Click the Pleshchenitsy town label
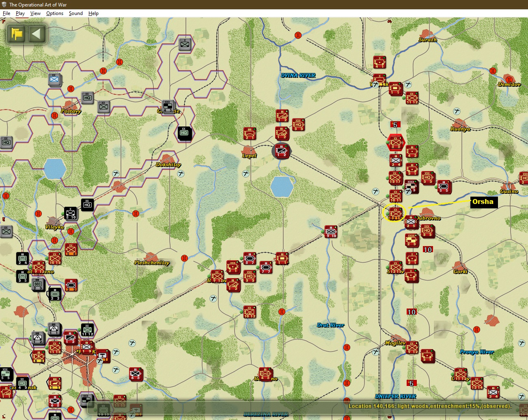This screenshot has height=420, width=528. pyautogui.click(x=152, y=263)
